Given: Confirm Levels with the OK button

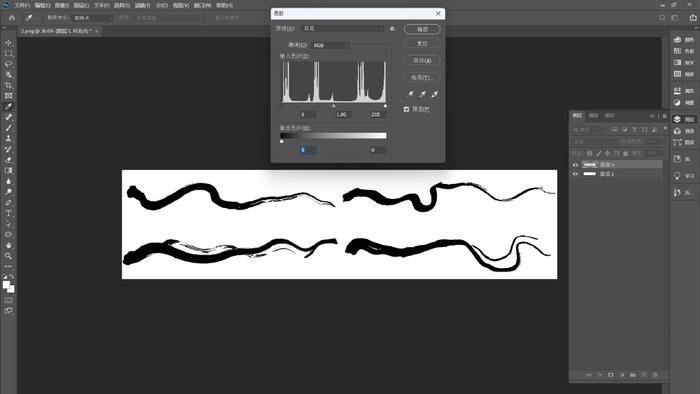Looking at the screenshot, I should [422, 29].
